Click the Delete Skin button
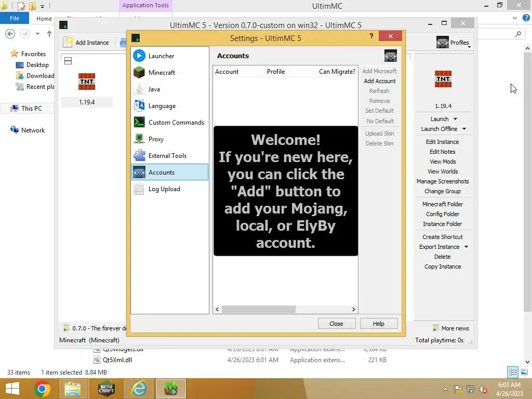 (379, 143)
